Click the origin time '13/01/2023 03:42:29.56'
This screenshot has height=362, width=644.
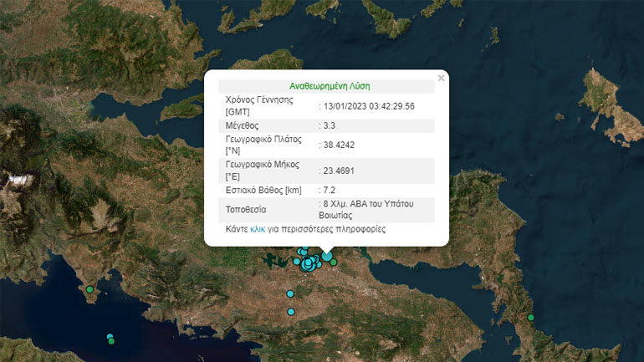click(369, 106)
